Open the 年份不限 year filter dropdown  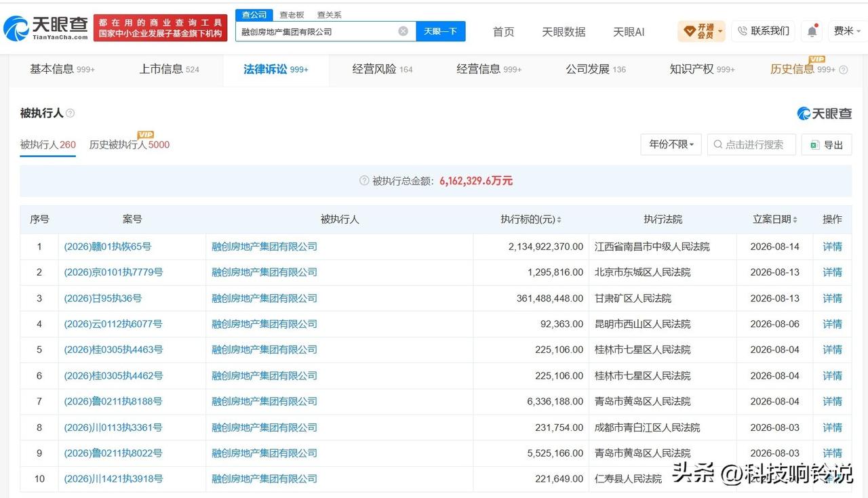(671, 144)
